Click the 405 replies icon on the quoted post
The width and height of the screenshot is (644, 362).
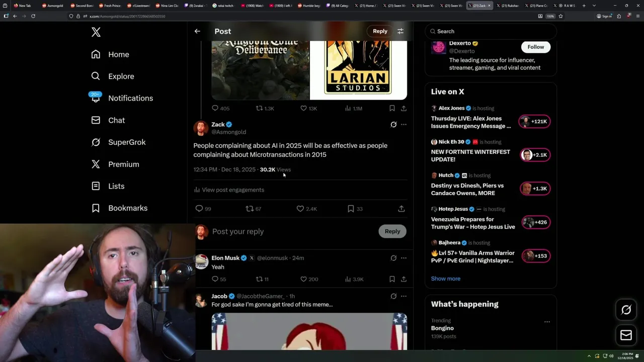215,108
